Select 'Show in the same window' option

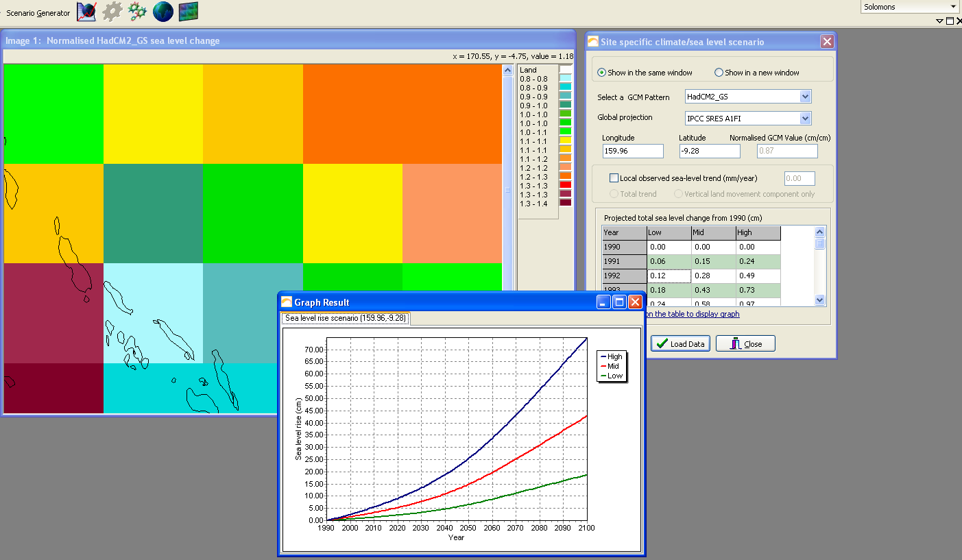(602, 73)
